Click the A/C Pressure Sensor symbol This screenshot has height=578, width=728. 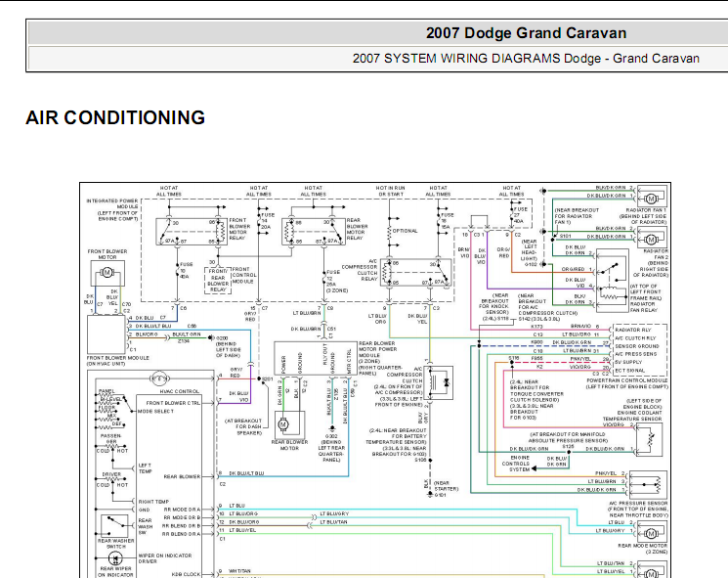[x=647, y=485]
